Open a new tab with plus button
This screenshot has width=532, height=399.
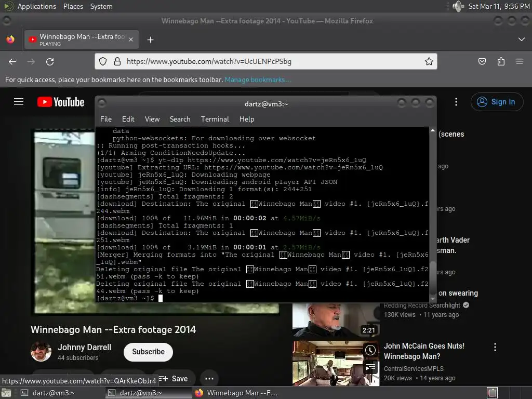coord(150,39)
